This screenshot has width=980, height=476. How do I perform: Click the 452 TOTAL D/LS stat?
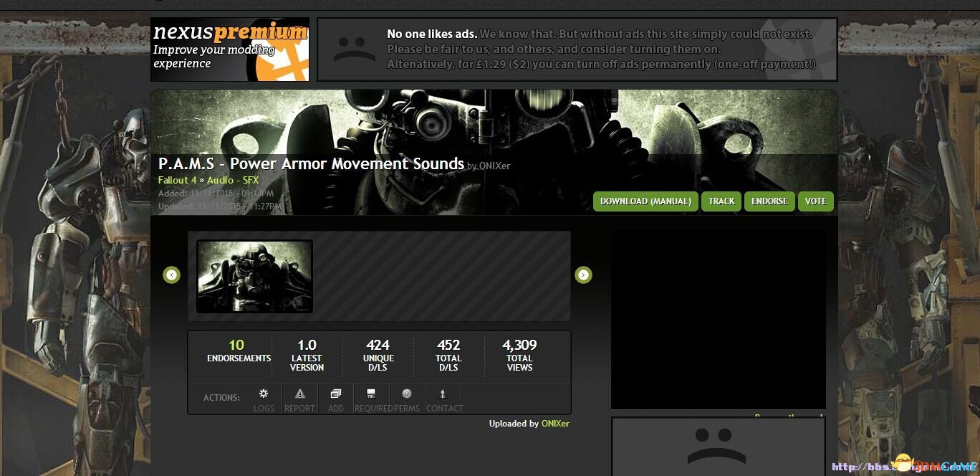[448, 356]
